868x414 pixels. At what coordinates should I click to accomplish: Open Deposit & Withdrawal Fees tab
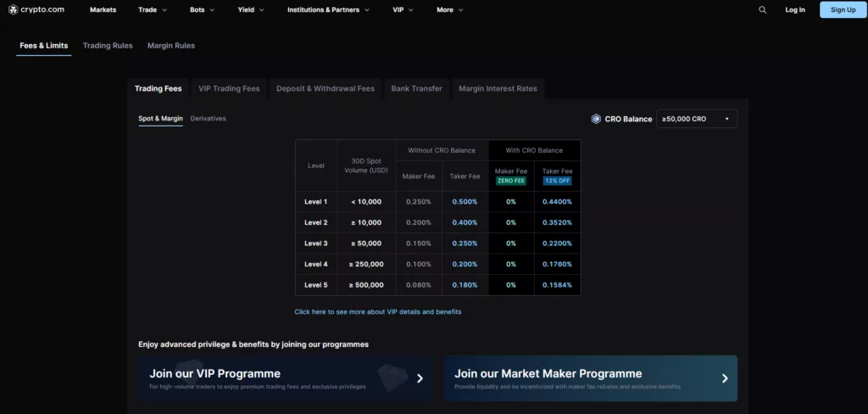pos(325,89)
